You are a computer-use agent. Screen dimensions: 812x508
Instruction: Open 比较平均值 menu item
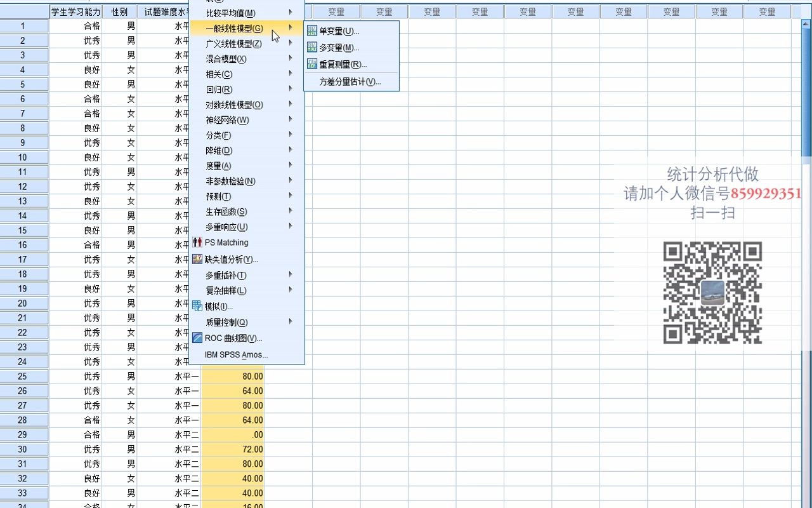247,13
